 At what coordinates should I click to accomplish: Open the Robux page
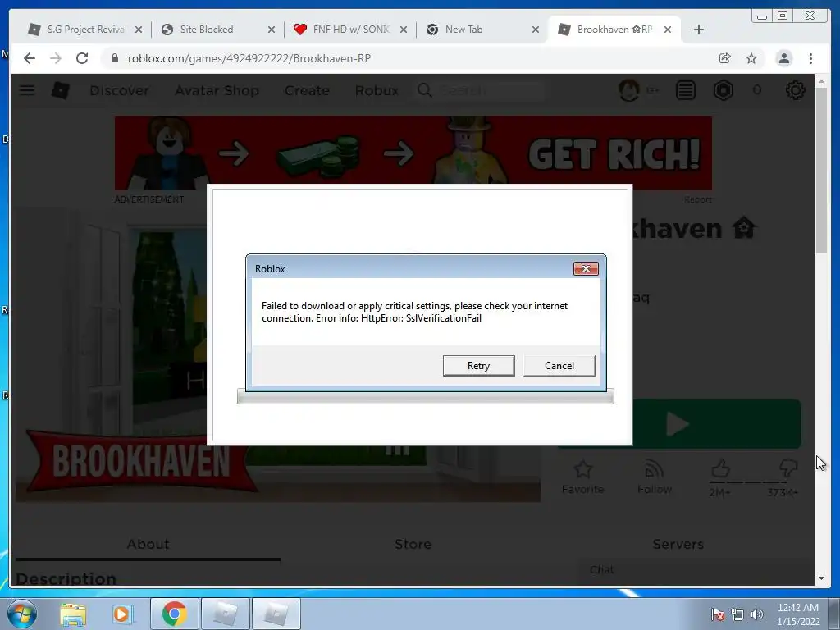click(377, 90)
